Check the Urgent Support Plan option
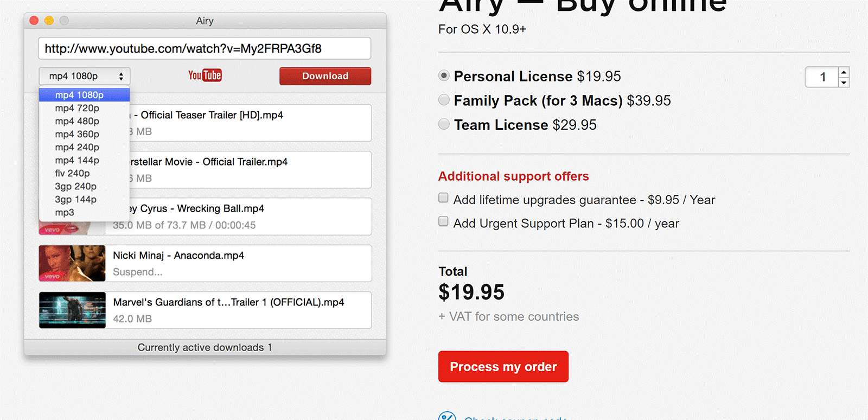Screen dimensions: 868x420 (443, 221)
